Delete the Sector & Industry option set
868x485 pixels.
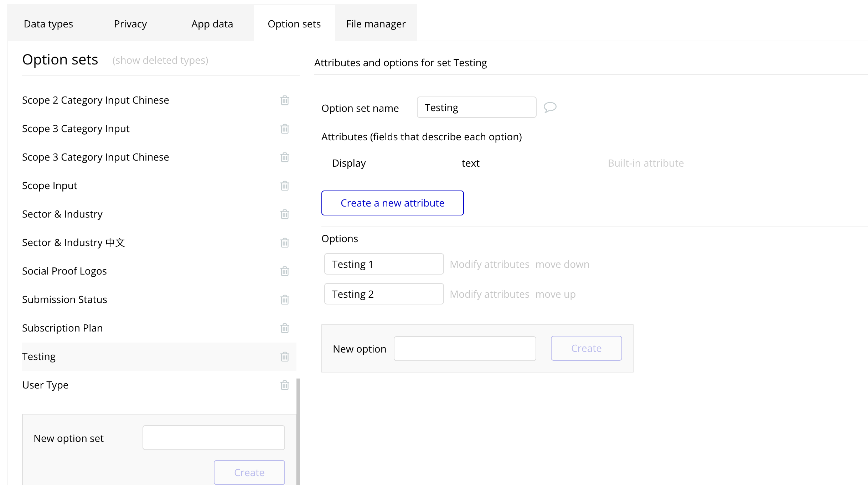pyautogui.click(x=284, y=214)
